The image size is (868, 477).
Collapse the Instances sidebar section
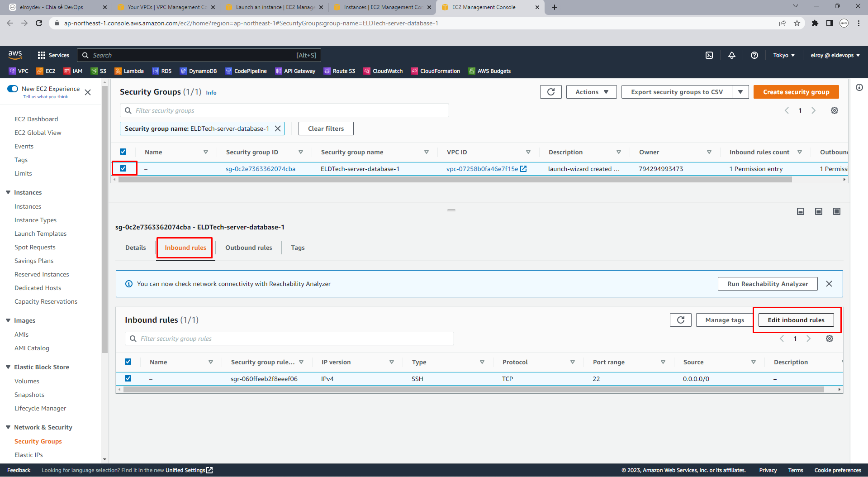tap(8, 192)
